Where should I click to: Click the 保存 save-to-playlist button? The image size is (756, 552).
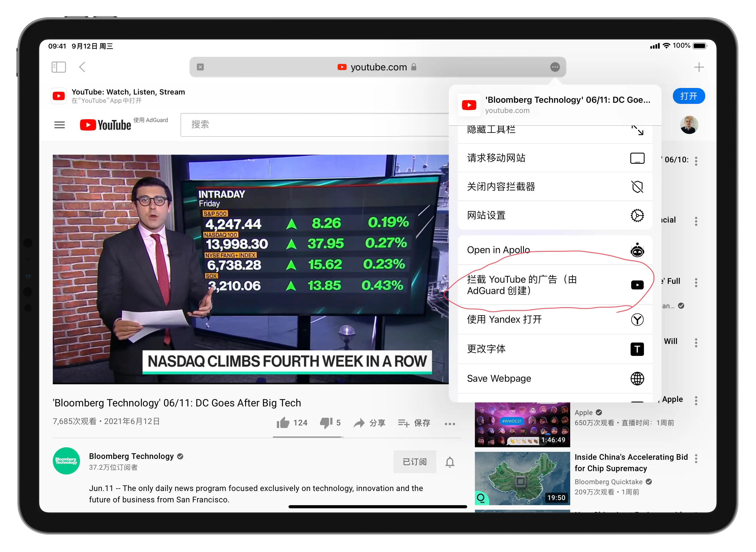[x=414, y=423]
